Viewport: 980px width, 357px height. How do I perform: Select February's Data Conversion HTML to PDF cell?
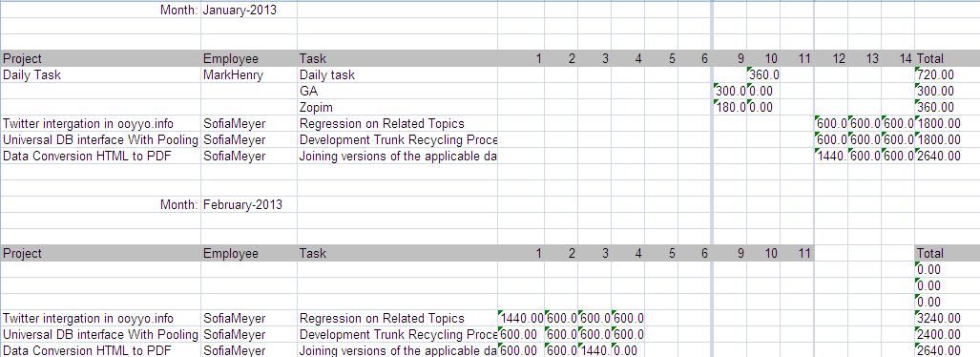click(x=100, y=350)
